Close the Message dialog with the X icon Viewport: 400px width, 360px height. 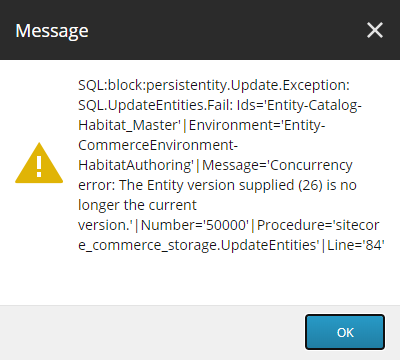(375, 30)
